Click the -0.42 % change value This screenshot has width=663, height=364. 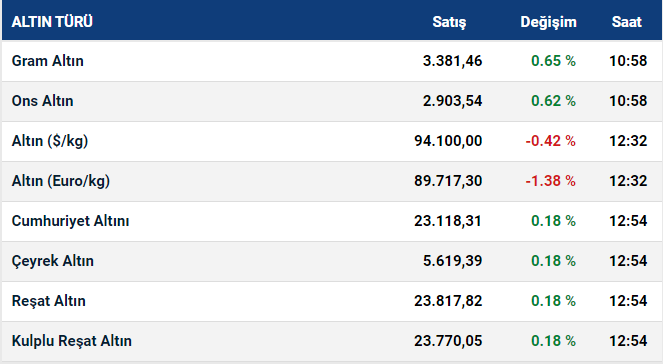pyautogui.click(x=550, y=141)
